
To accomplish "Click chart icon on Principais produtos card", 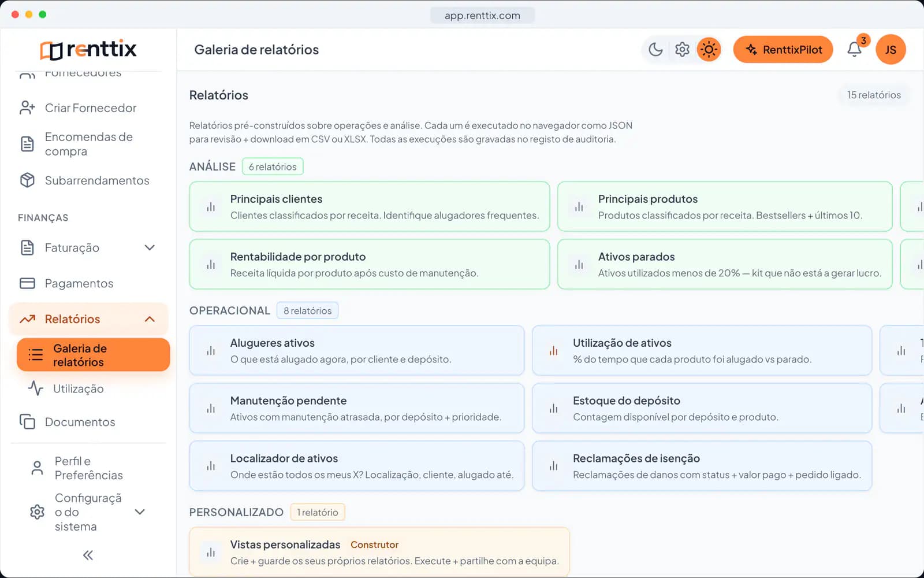I will pyautogui.click(x=579, y=206).
